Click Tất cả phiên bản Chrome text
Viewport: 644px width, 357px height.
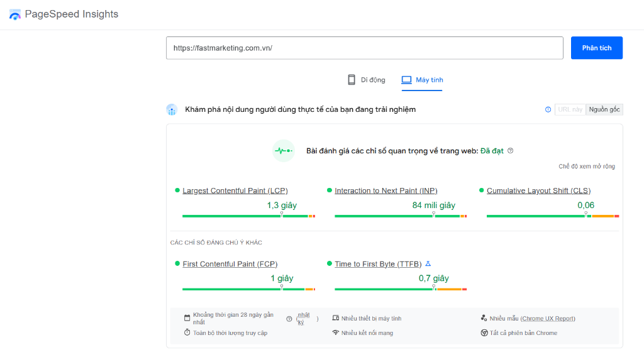tap(523, 332)
